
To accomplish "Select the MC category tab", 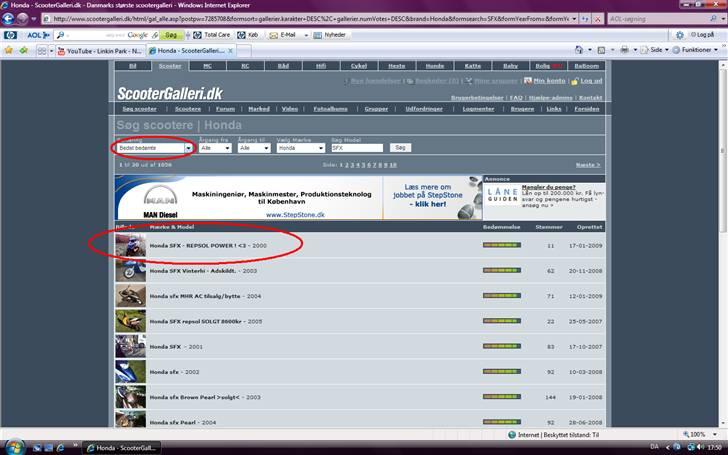I will 207,65.
